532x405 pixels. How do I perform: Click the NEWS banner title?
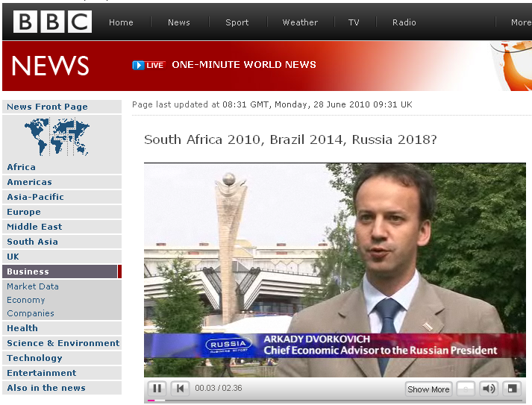pos(51,66)
